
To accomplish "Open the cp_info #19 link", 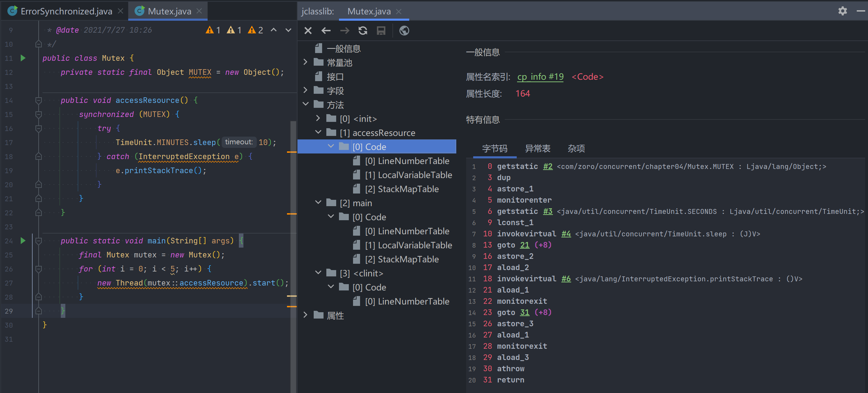I will coord(540,77).
